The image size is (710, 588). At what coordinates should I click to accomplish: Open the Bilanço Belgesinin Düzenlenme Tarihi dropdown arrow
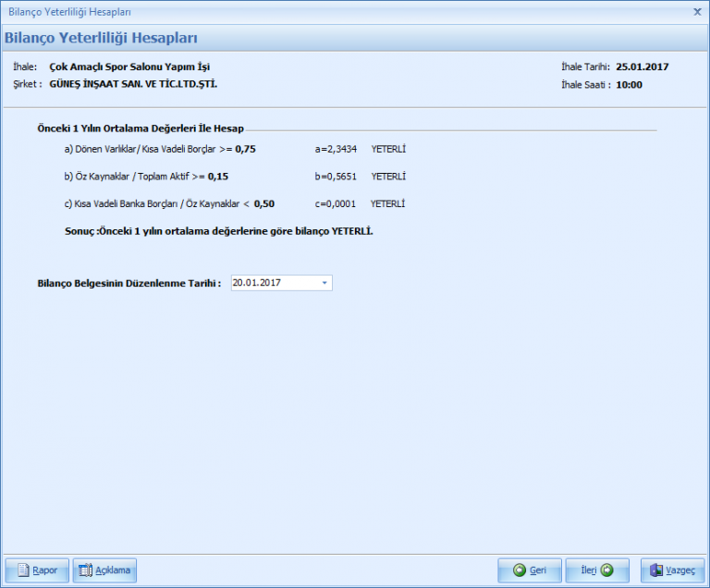tap(324, 283)
